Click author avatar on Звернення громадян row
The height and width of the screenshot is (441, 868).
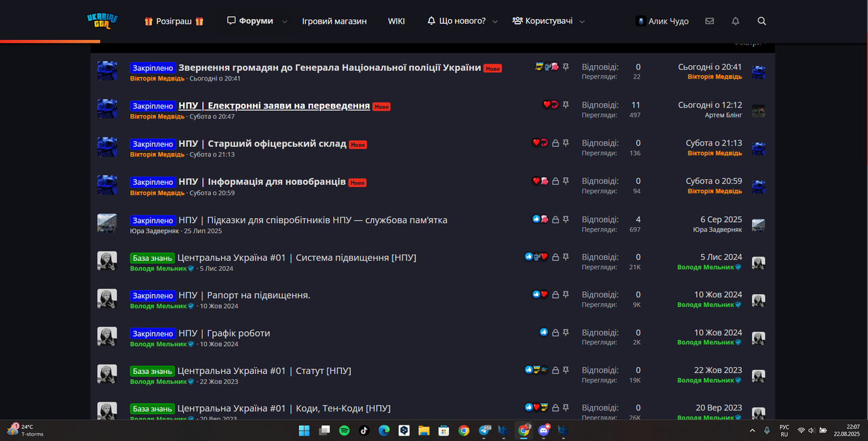point(107,71)
